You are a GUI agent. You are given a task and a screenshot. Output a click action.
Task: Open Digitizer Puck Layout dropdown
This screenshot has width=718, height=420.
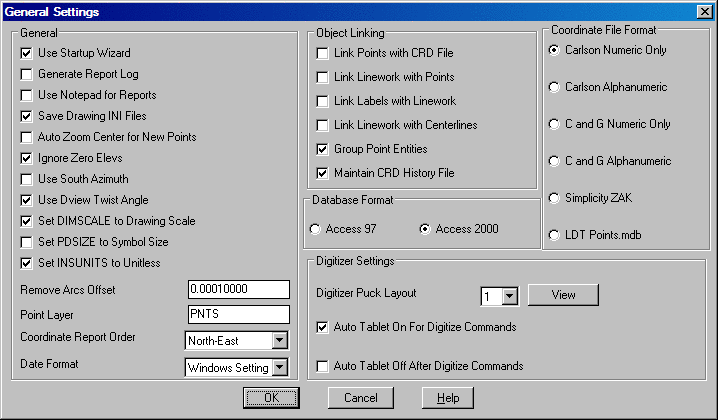[509, 296]
